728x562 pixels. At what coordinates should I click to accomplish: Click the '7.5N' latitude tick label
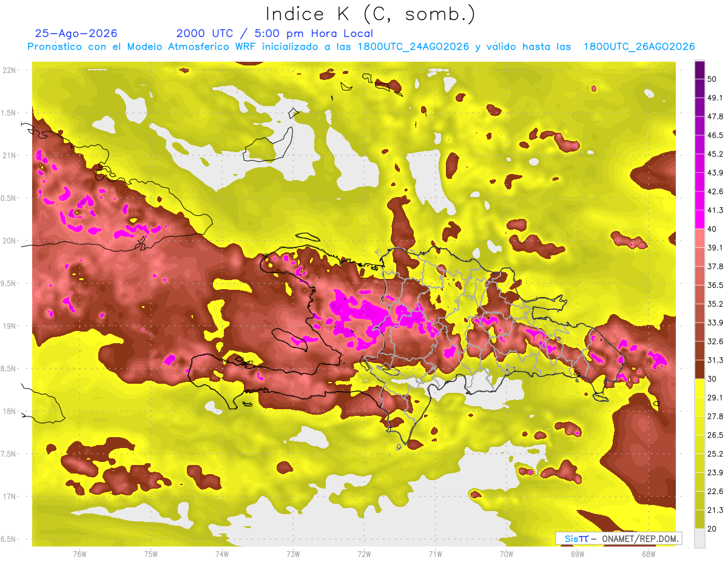tap(9, 454)
